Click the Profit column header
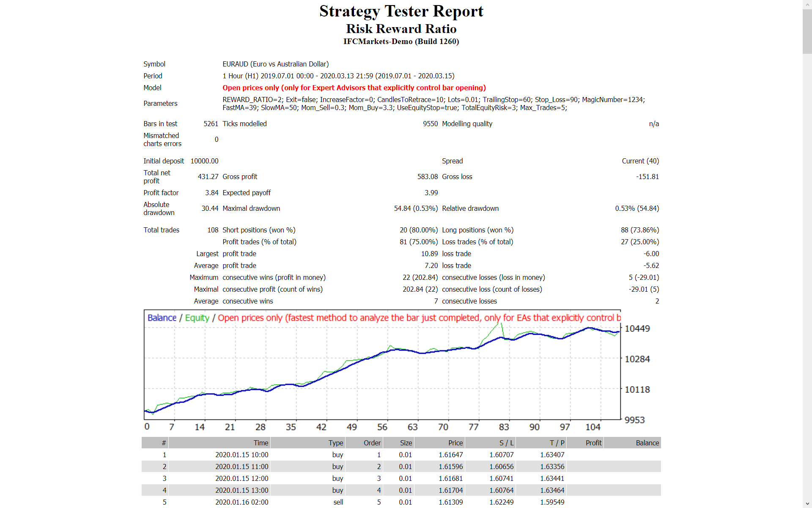 point(593,442)
